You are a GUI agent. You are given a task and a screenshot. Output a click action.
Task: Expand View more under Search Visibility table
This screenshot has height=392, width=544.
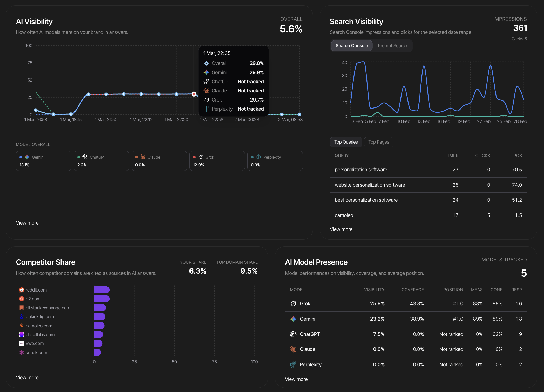click(341, 229)
